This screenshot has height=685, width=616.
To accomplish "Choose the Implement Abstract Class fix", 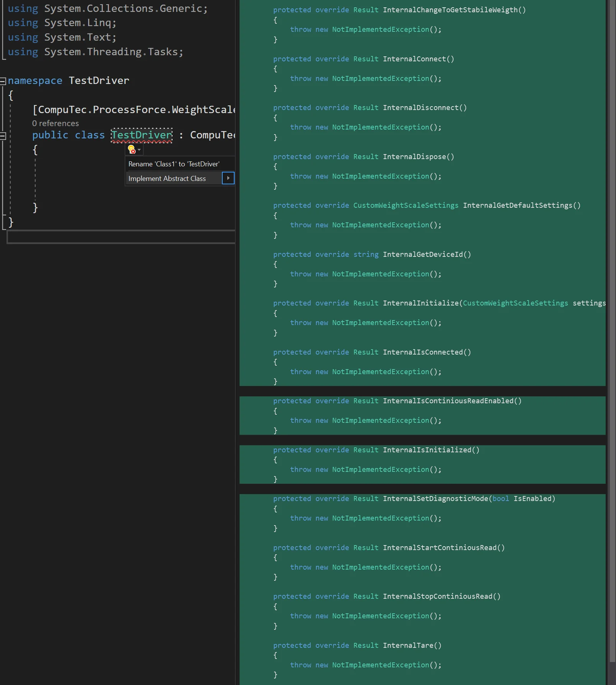I will tap(167, 178).
